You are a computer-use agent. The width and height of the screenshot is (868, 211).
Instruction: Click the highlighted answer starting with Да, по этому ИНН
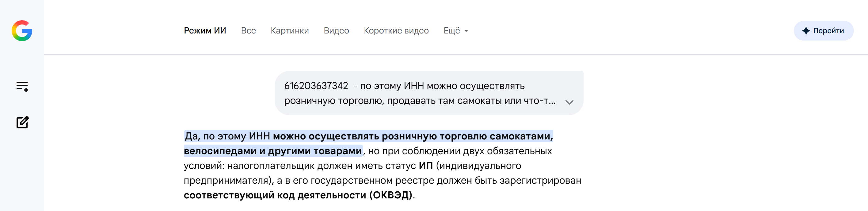pos(369,143)
